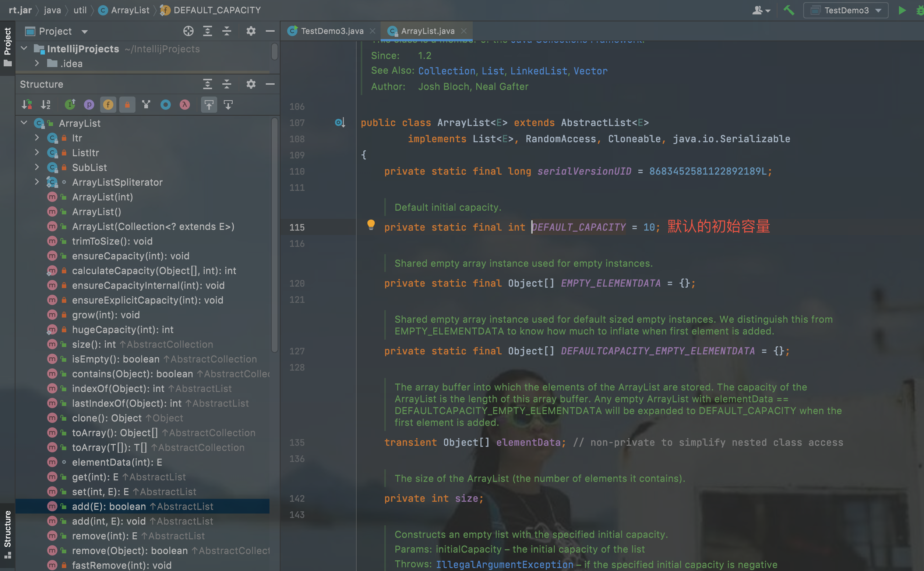Select hugeCapacity(int): int in Structure
Image resolution: width=924 pixels, height=571 pixels.
click(123, 329)
